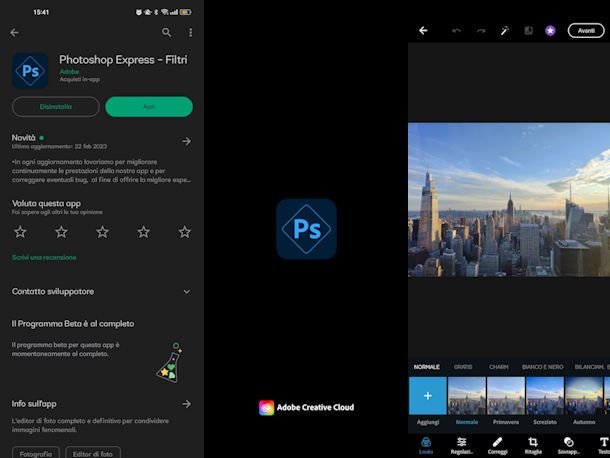Switch to BILANCIAM. filter tab
610x458 pixels.
(589, 367)
